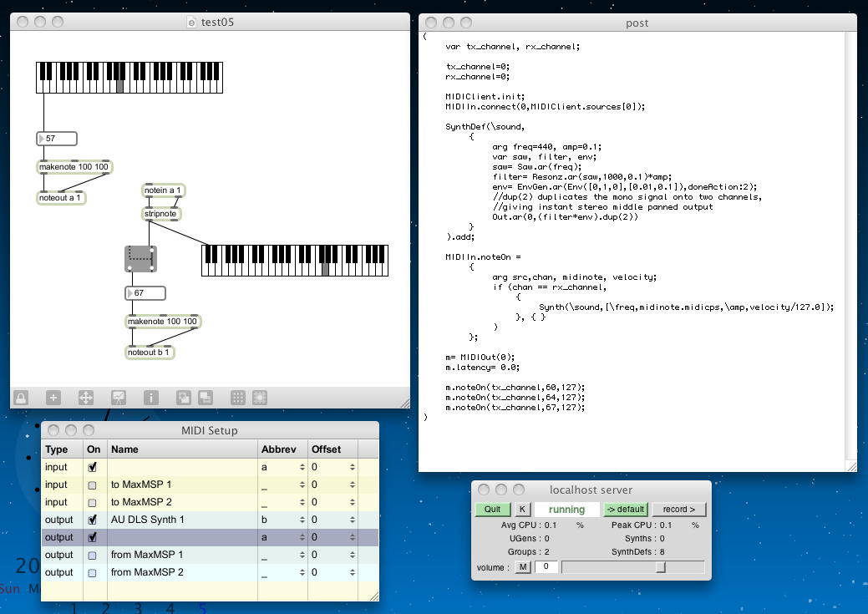Click the 'record >' button

(678, 510)
